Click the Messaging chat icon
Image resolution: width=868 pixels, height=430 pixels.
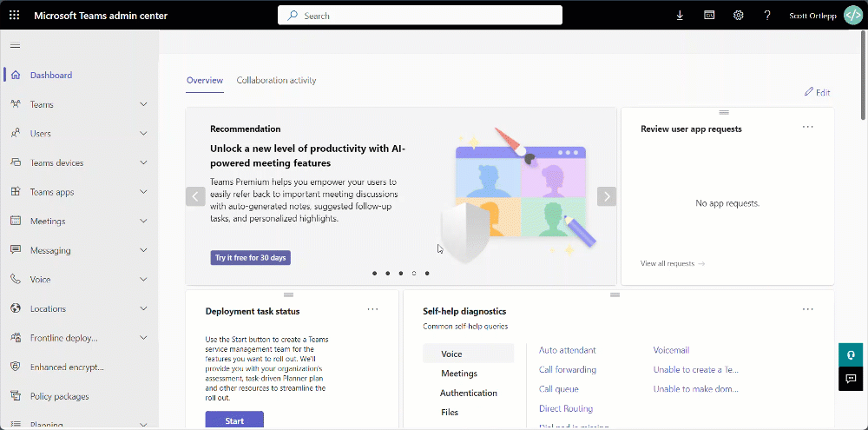click(x=16, y=250)
